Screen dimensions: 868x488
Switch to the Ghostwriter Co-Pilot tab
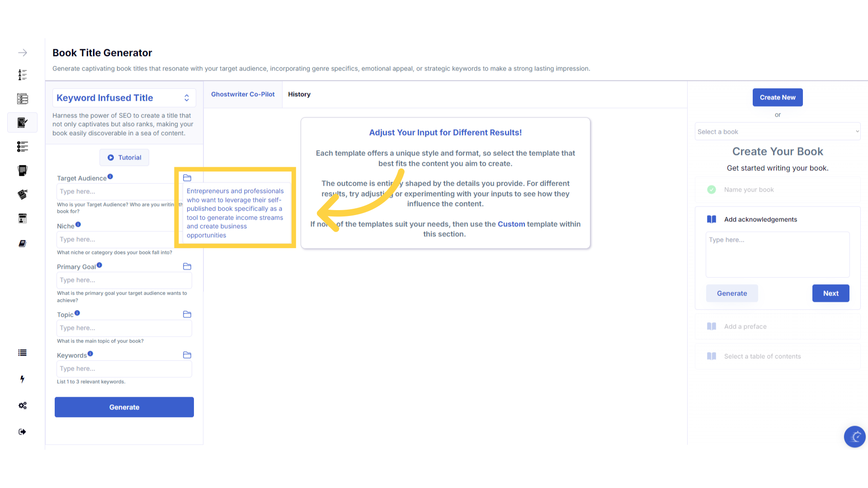tap(243, 94)
